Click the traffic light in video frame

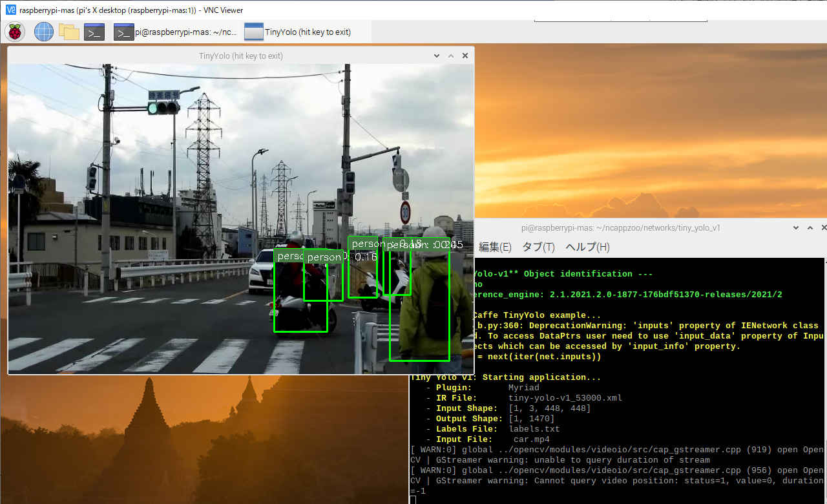(x=162, y=109)
